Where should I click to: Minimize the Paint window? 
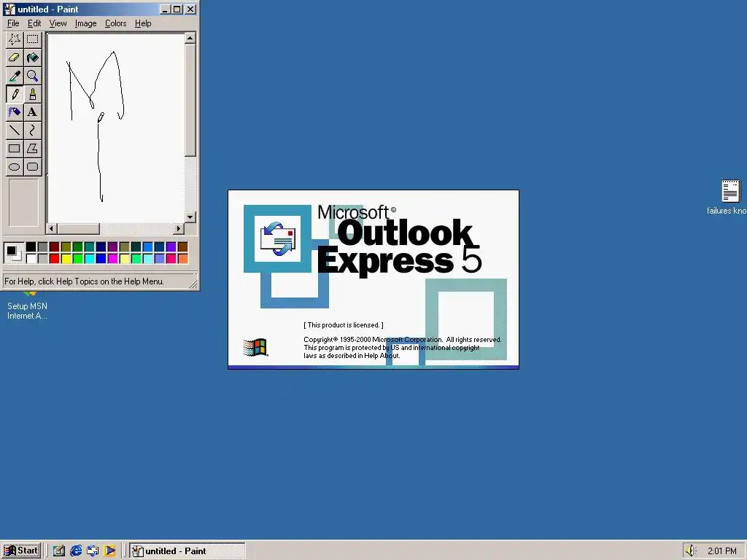point(166,9)
